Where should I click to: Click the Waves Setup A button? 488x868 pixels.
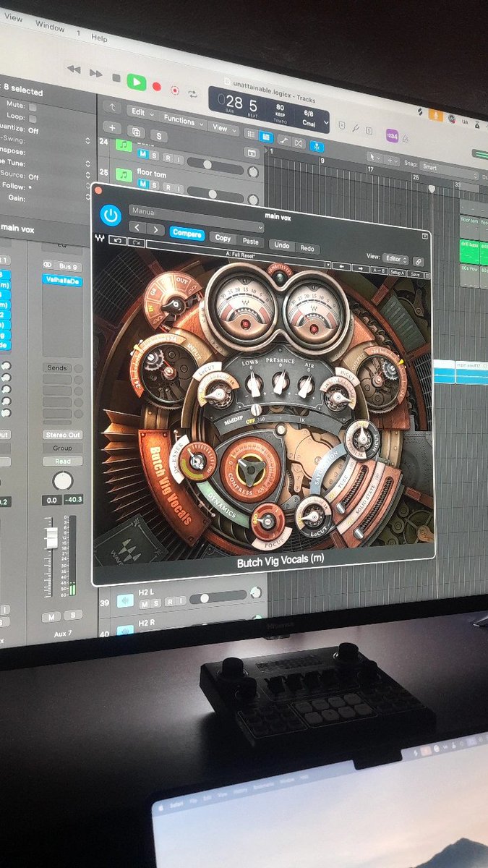pyautogui.click(x=398, y=272)
